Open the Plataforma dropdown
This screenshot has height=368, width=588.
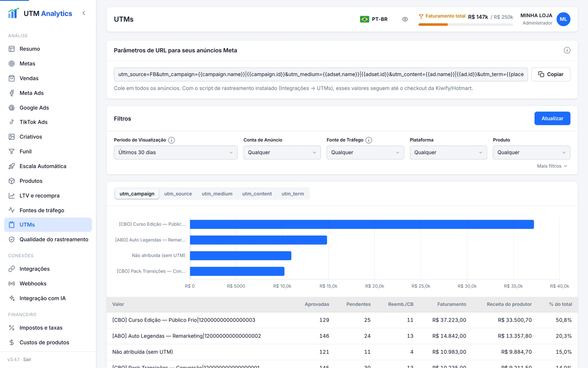(x=448, y=152)
